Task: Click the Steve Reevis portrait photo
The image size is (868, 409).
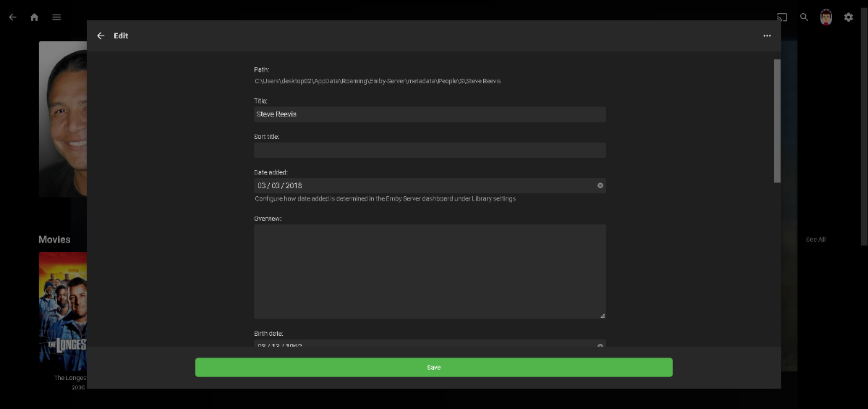Action: click(x=63, y=119)
